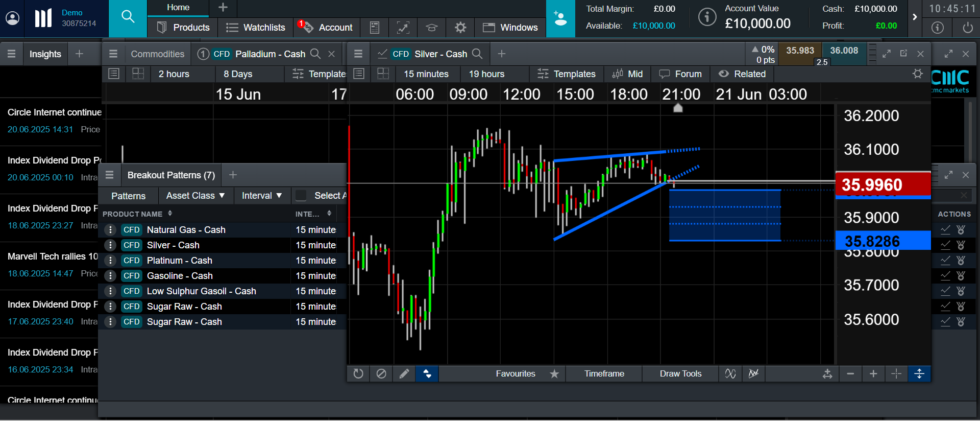Open the 19 hours range selector
980x421 pixels.
pos(486,74)
